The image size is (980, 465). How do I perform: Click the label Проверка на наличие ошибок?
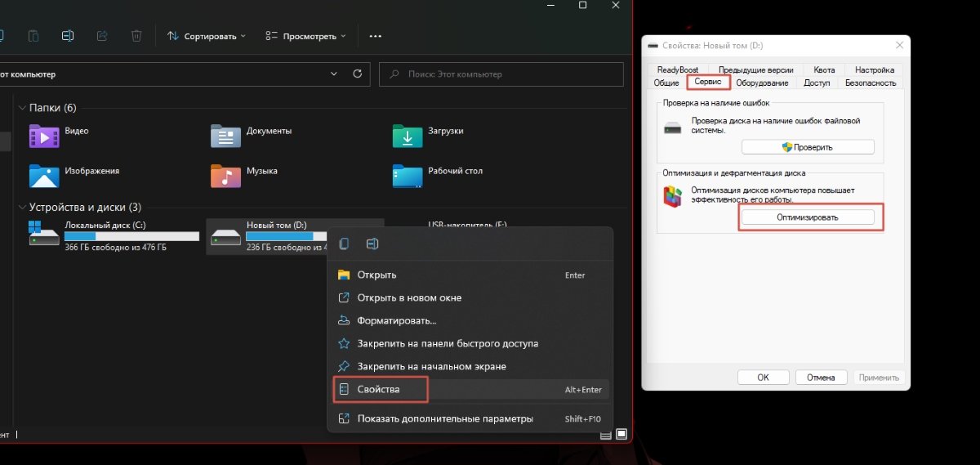pos(716,103)
